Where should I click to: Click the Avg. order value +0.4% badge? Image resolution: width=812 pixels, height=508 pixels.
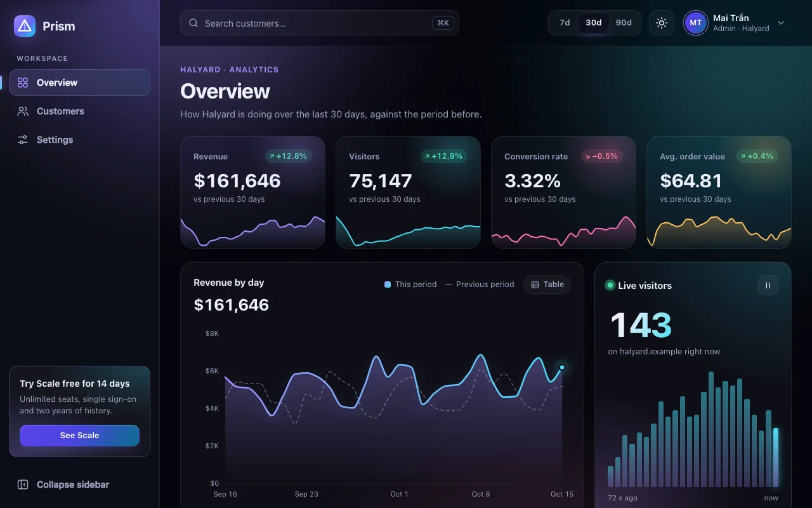(x=757, y=156)
